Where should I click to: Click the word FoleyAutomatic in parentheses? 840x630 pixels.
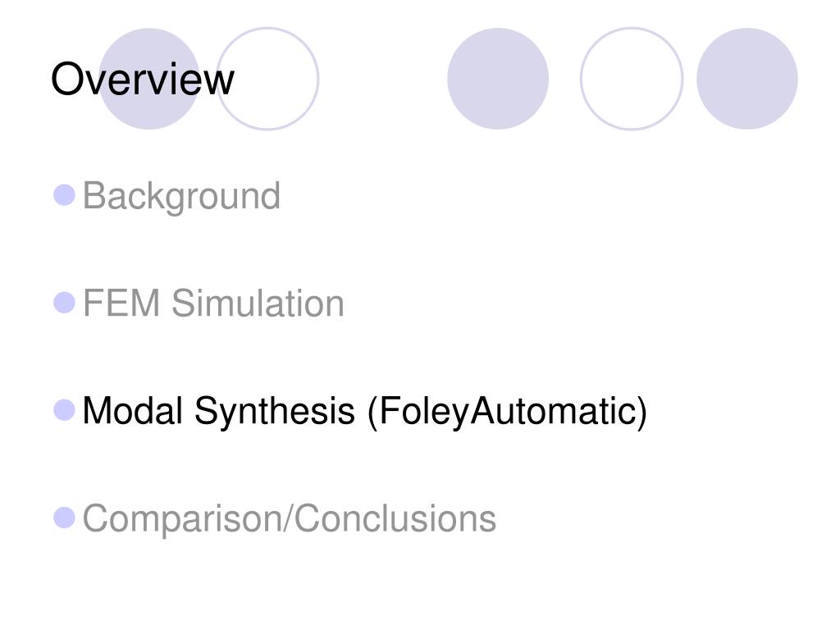click(x=507, y=412)
